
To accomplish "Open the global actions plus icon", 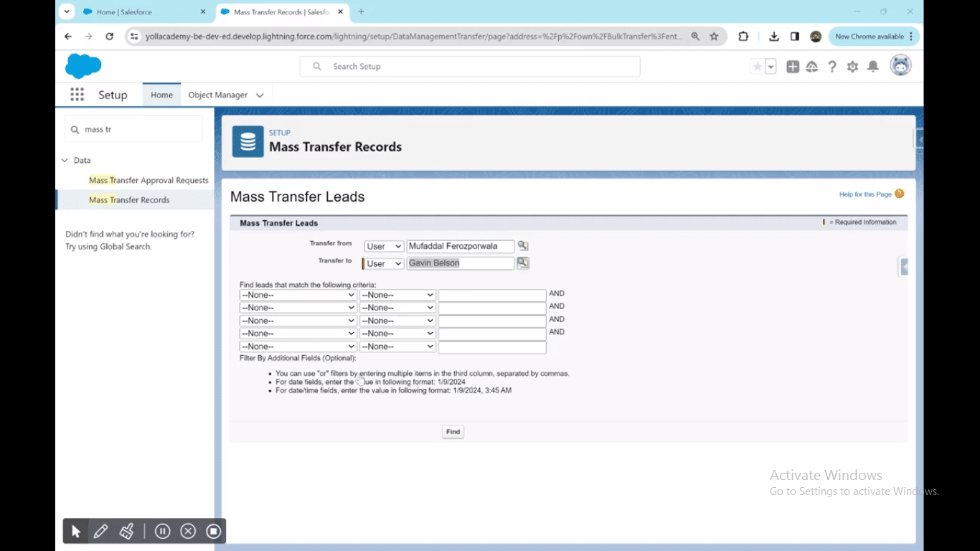I will click(793, 67).
